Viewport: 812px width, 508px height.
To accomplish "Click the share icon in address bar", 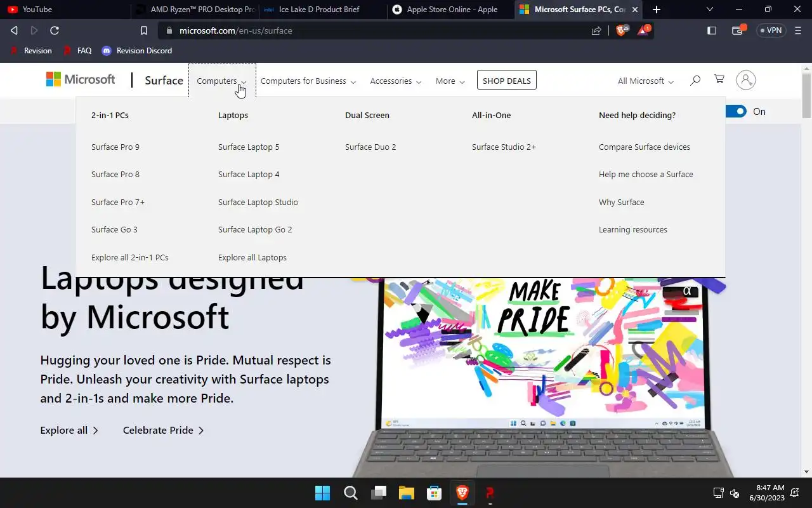I will tap(596, 30).
